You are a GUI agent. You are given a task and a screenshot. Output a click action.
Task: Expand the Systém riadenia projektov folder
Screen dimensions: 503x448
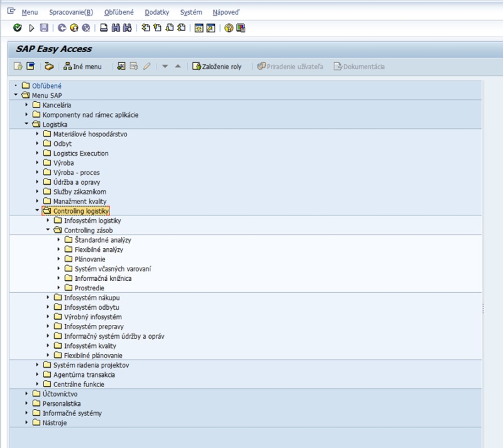[x=37, y=364]
